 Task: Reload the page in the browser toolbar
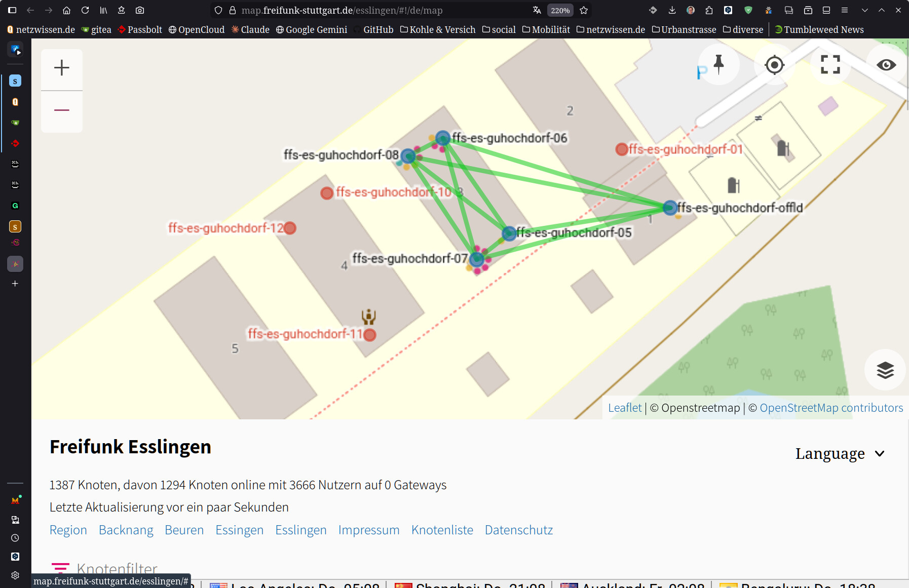pyautogui.click(x=85, y=10)
